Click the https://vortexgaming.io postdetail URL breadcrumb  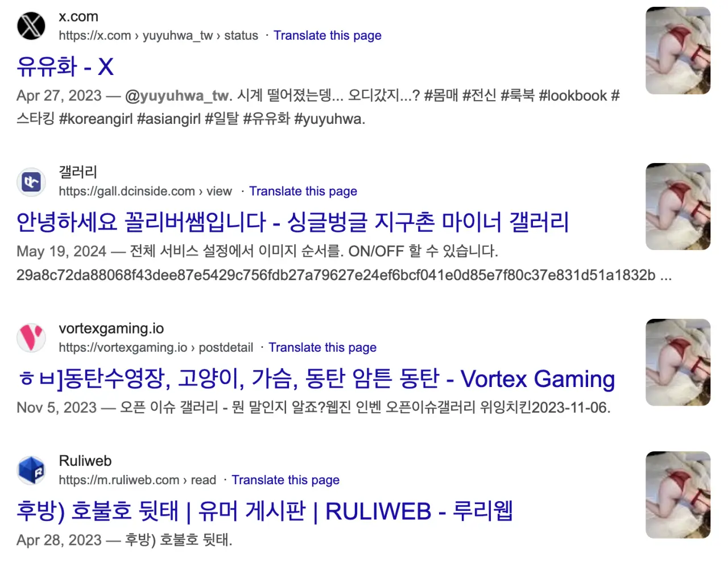pyautogui.click(x=156, y=347)
